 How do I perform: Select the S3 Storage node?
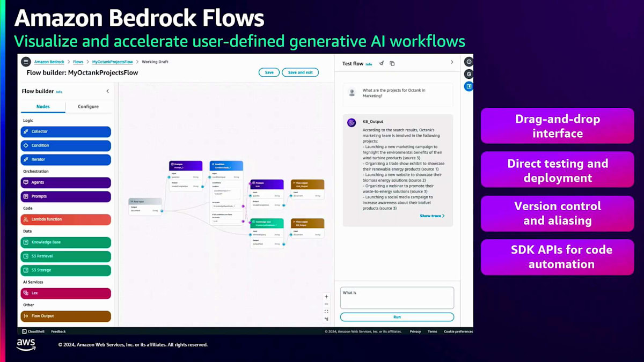[x=66, y=270]
